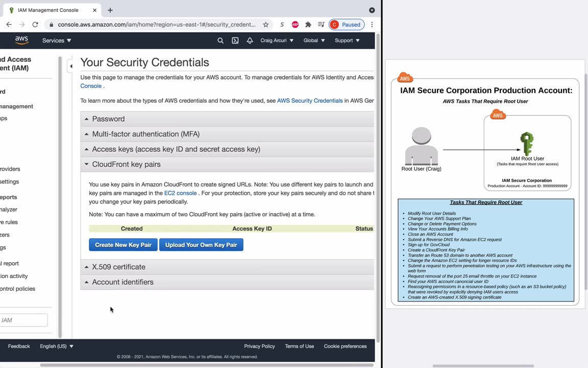The width and height of the screenshot is (588, 368).
Task: Follow the AWS Security Credentials link
Action: [310, 101]
